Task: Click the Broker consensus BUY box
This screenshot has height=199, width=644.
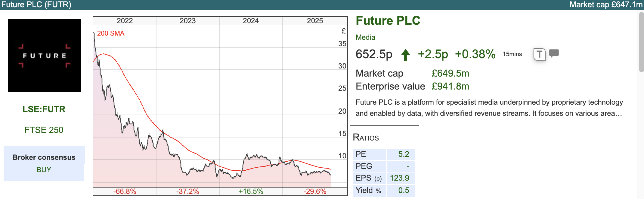Action: click(44, 163)
